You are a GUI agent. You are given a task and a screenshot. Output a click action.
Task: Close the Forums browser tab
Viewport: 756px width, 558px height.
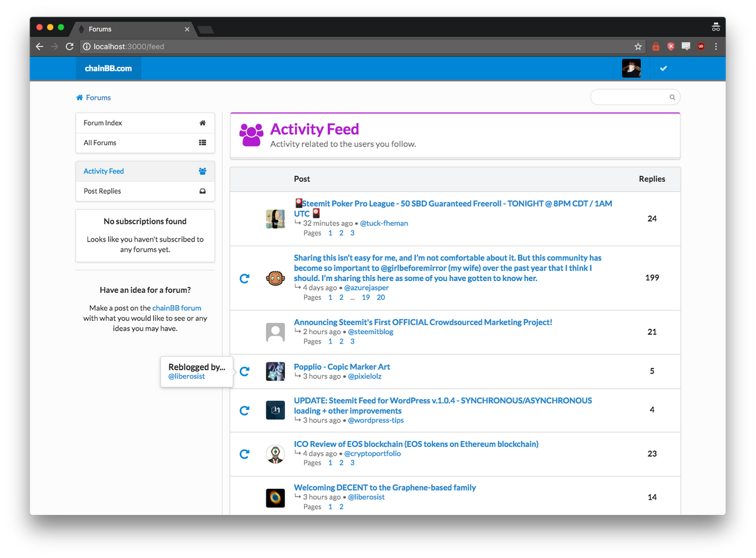(187, 29)
